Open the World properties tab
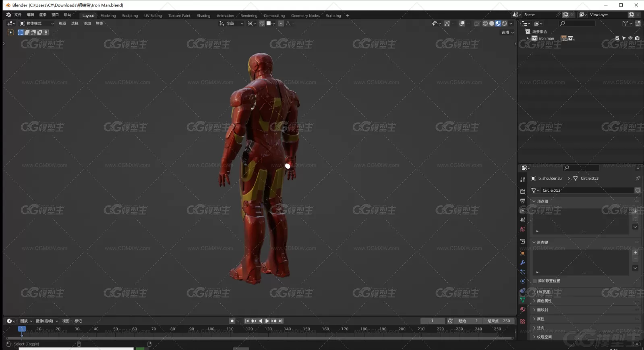Viewport: 644px width, 350px height. (523, 229)
